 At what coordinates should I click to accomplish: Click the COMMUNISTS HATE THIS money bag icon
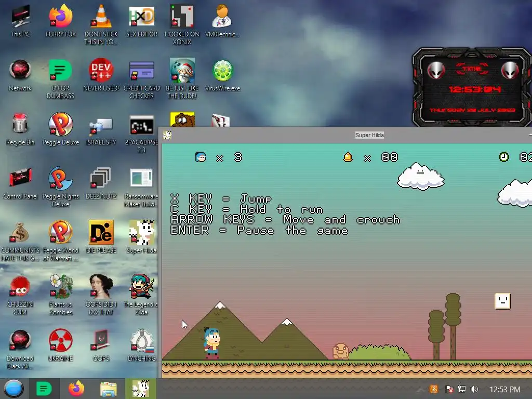(20, 241)
